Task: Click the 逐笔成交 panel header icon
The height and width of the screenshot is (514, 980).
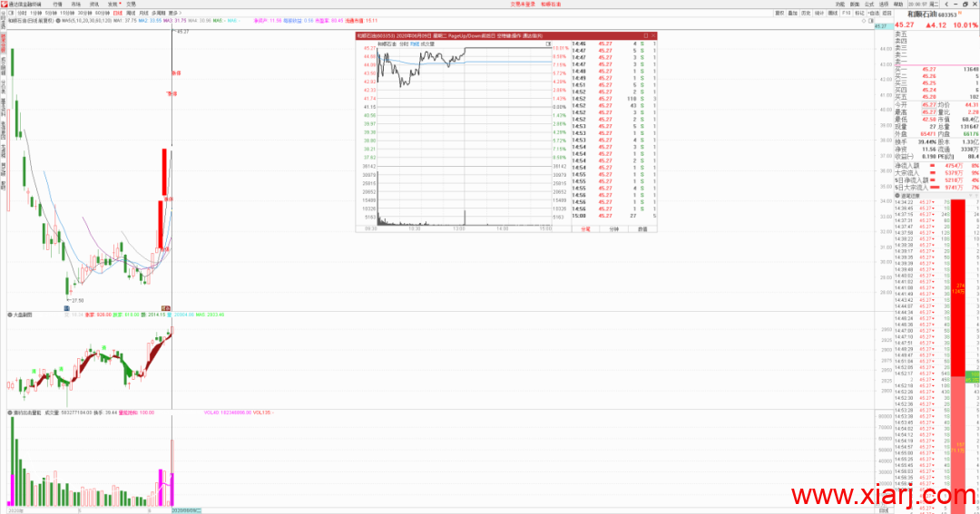Action: pyautogui.click(x=897, y=196)
